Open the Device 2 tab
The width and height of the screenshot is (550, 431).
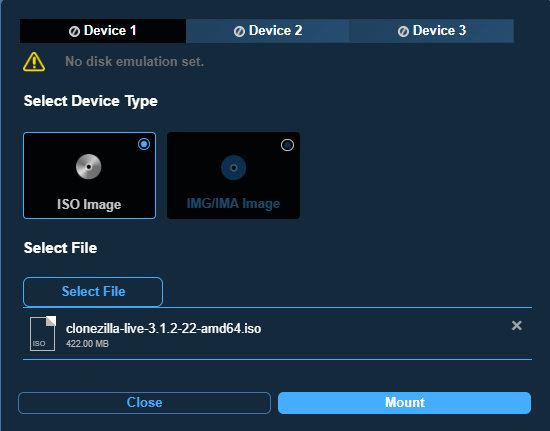click(x=268, y=31)
